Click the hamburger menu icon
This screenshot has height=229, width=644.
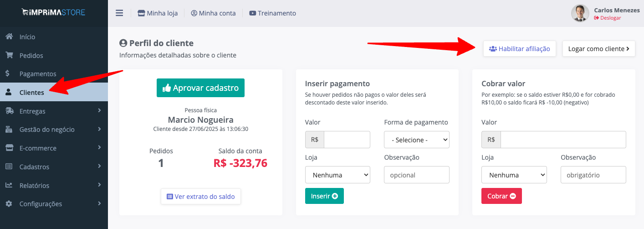click(x=119, y=13)
